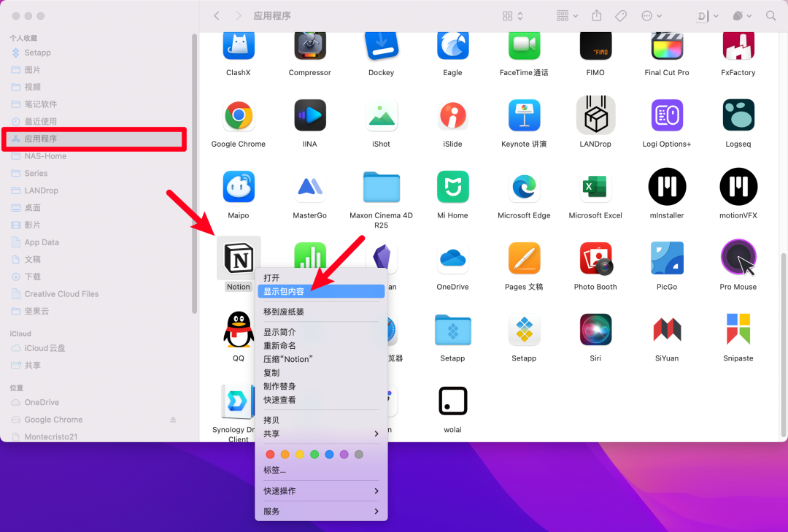Screen dimensions: 788x532
Task: Click the tag icon in Finder toolbar
Action: click(x=621, y=16)
